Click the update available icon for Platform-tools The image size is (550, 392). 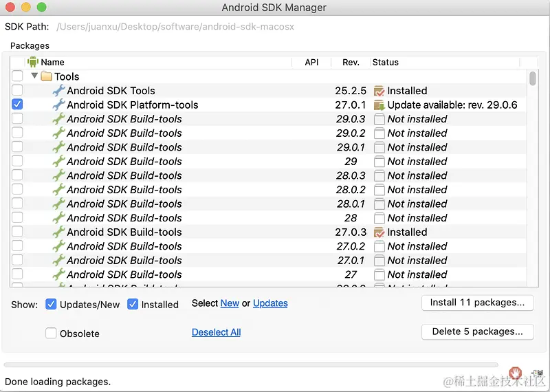pos(379,105)
